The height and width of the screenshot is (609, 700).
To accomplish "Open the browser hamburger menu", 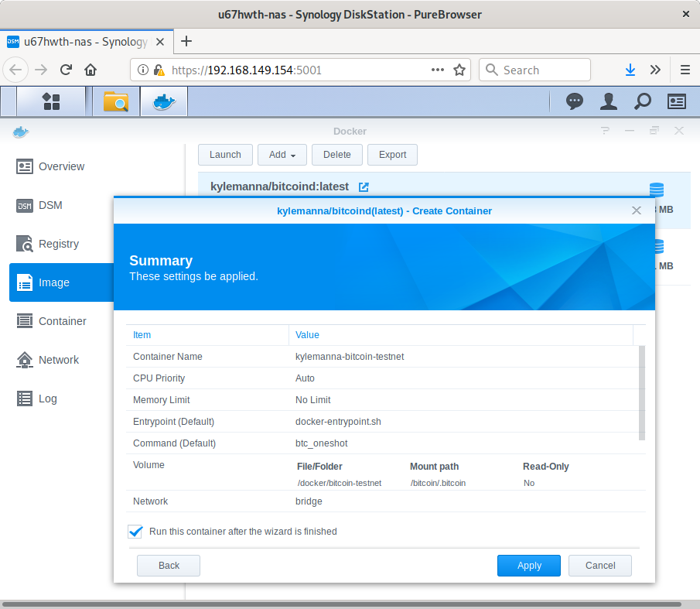I will click(x=685, y=70).
